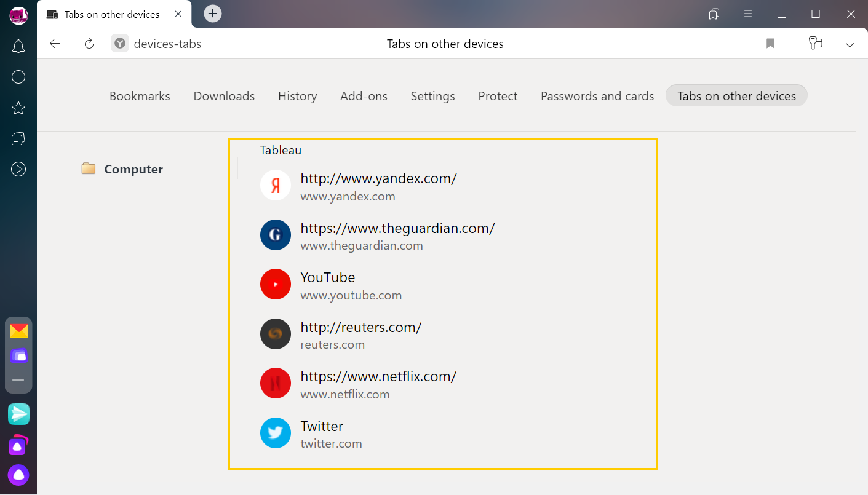
Task: Open the Twitter synced tab
Action: (322, 426)
